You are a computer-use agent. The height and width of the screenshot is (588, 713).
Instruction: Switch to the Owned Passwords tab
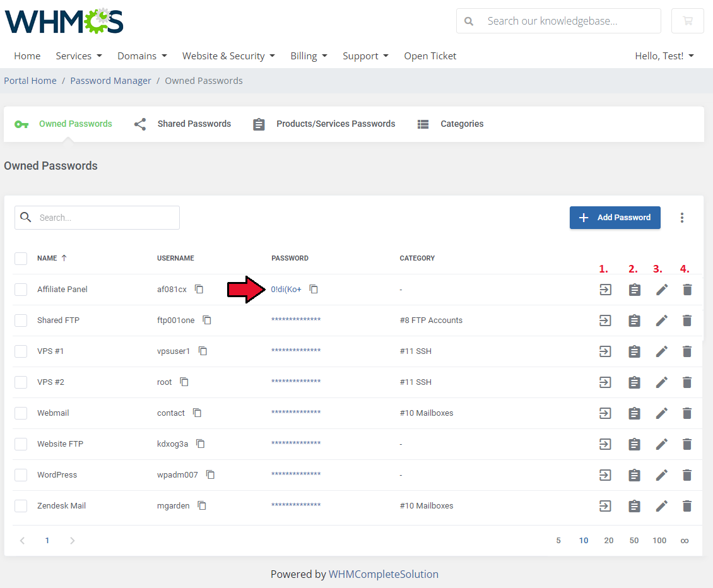pos(63,124)
